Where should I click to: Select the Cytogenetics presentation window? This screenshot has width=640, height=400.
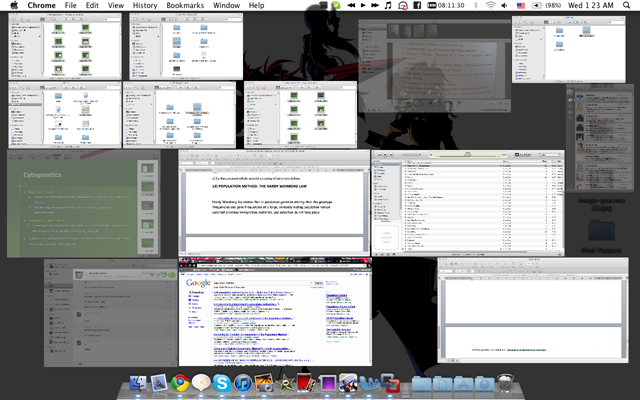(84, 204)
